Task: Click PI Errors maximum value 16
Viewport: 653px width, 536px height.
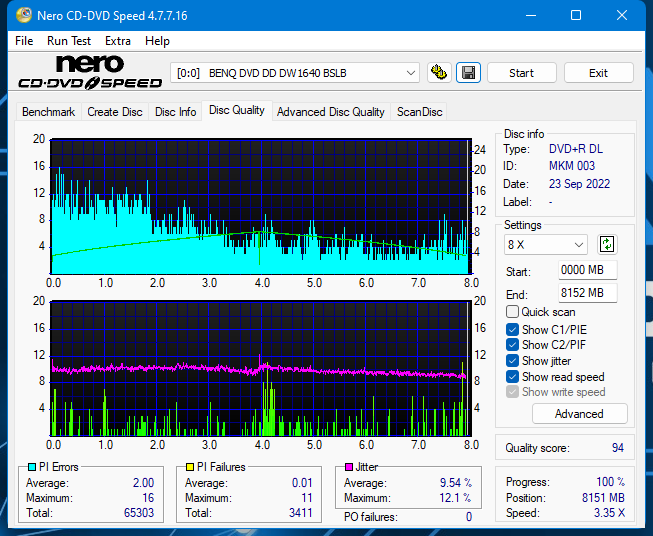Action: pyautogui.click(x=148, y=498)
